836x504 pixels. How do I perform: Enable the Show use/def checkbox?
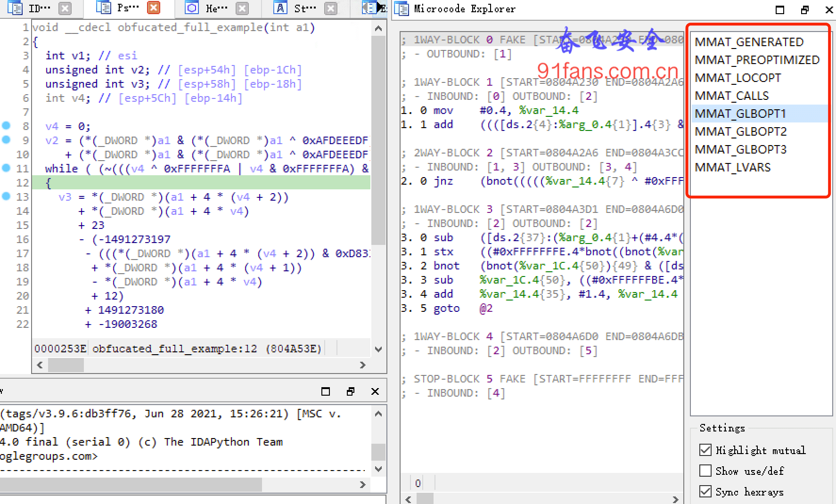pos(705,471)
